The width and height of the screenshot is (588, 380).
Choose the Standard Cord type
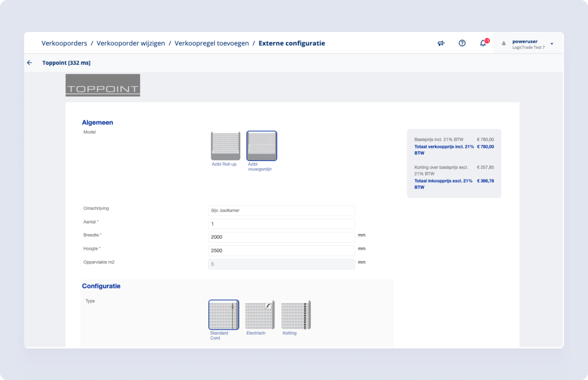click(x=224, y=315)
